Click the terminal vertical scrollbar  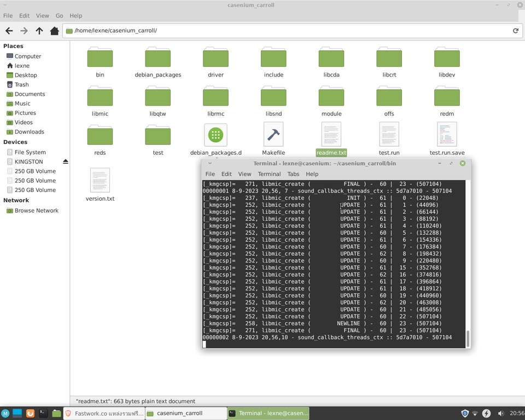468,339
